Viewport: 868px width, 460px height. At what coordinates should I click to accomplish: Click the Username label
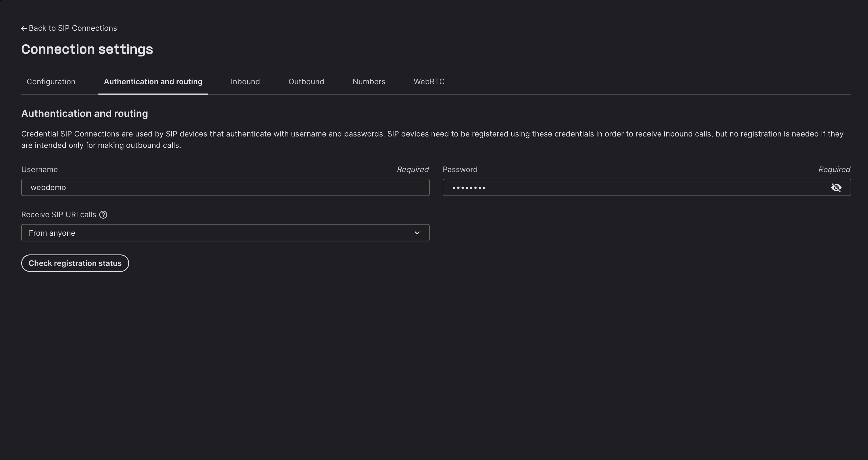point(39,169)
